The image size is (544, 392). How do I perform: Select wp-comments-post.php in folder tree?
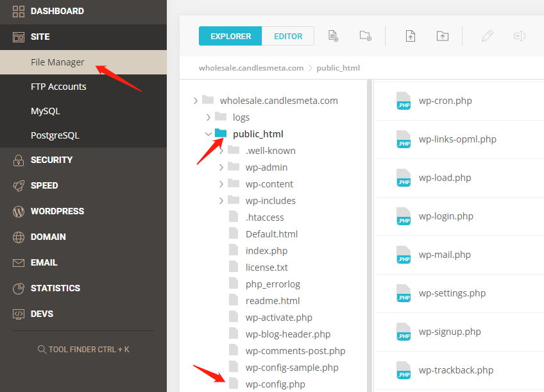click(x=296, y=351)
